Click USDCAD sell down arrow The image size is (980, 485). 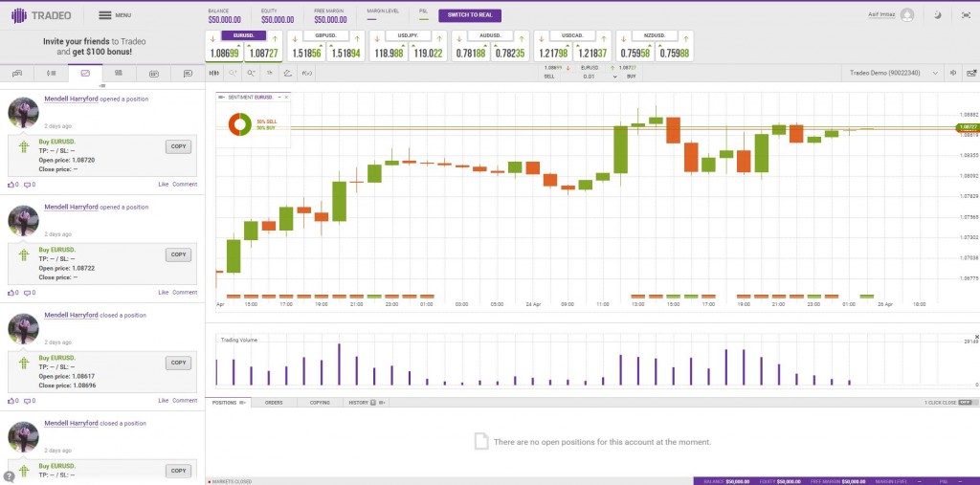click(x=541, y=38)
